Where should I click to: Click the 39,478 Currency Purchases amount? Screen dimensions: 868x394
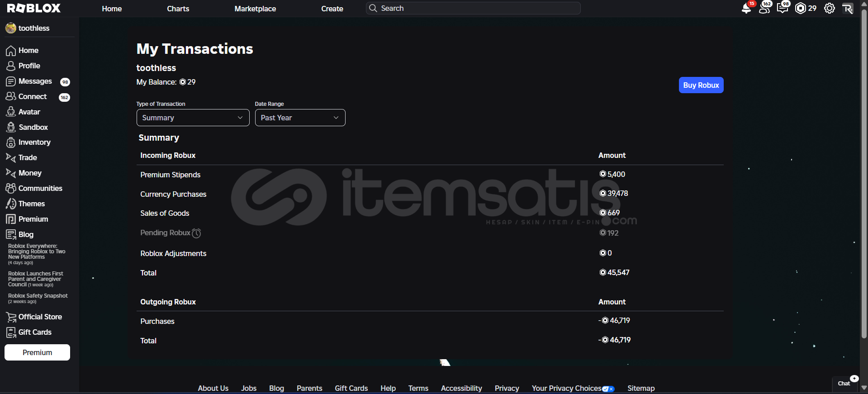pyautogui.click(x=614, y=193)
